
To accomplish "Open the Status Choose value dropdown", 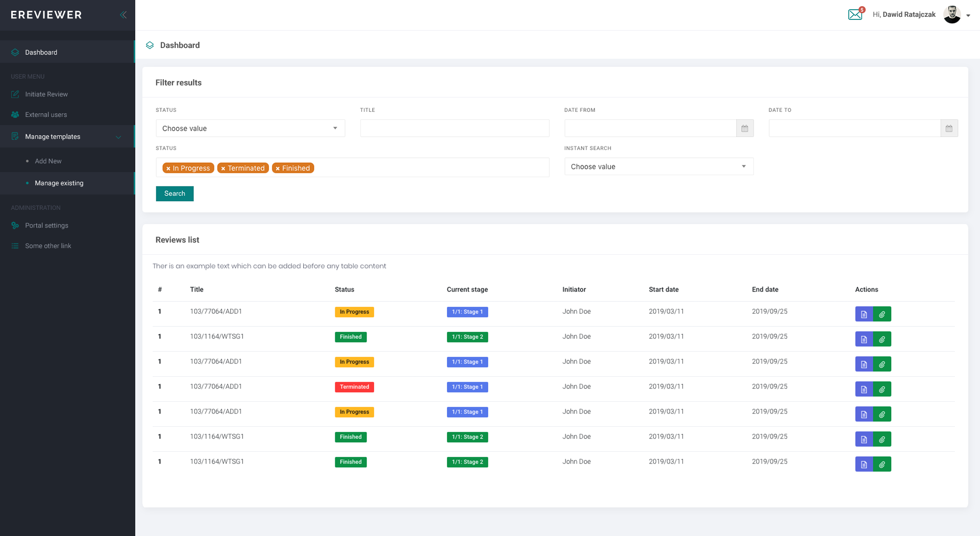I will coord(250,129).
